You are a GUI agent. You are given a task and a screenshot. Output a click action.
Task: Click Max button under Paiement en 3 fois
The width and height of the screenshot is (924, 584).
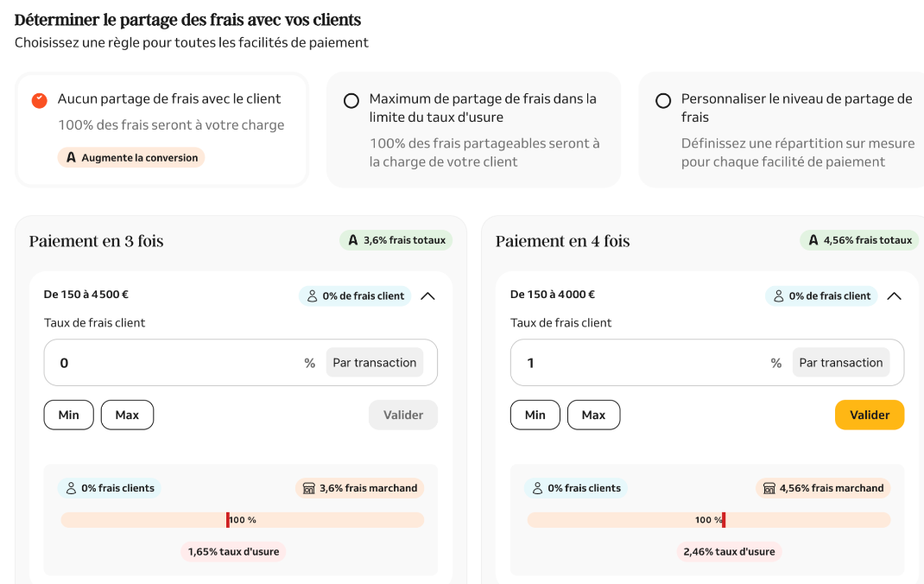(x=127, y=415)
